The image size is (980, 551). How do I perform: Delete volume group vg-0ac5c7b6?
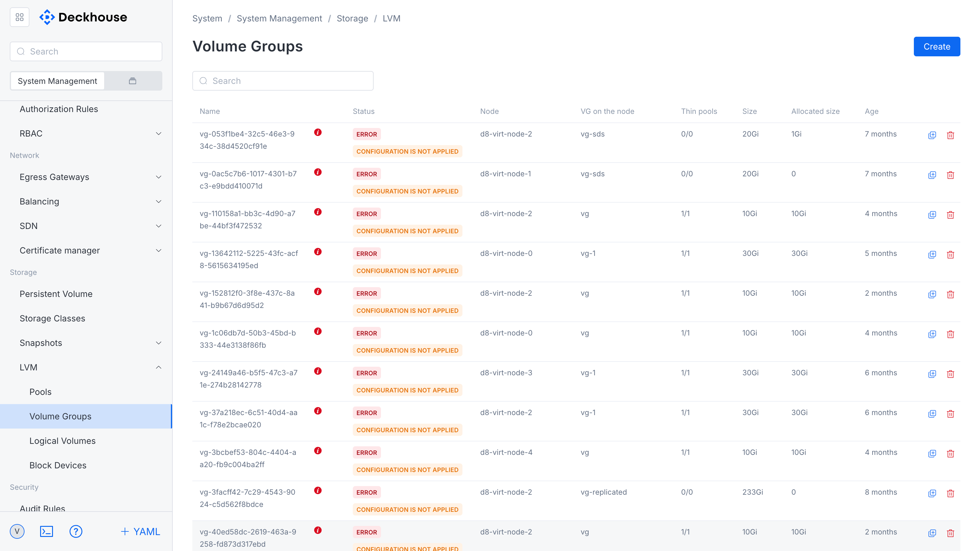tap(950, 175)
